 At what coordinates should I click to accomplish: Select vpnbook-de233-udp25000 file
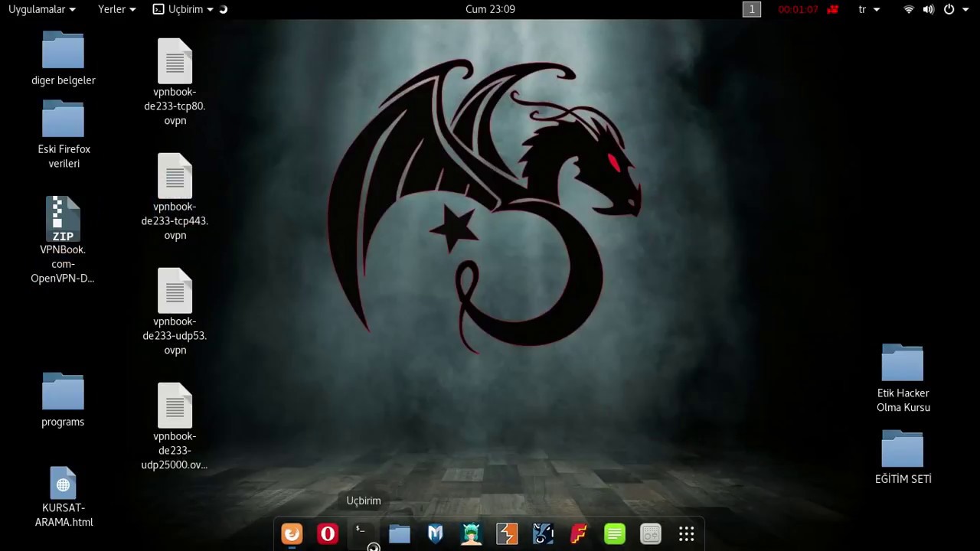click(x=175, y=426)
